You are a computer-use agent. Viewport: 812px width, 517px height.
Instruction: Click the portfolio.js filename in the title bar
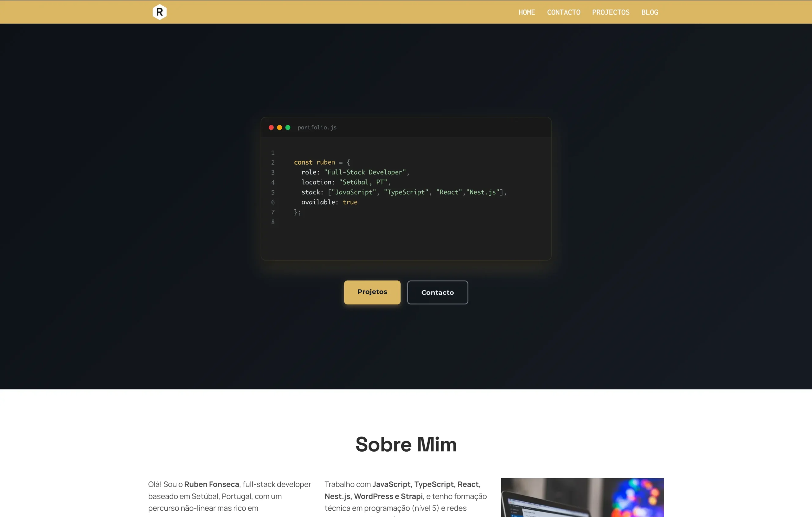pos(317,128)
